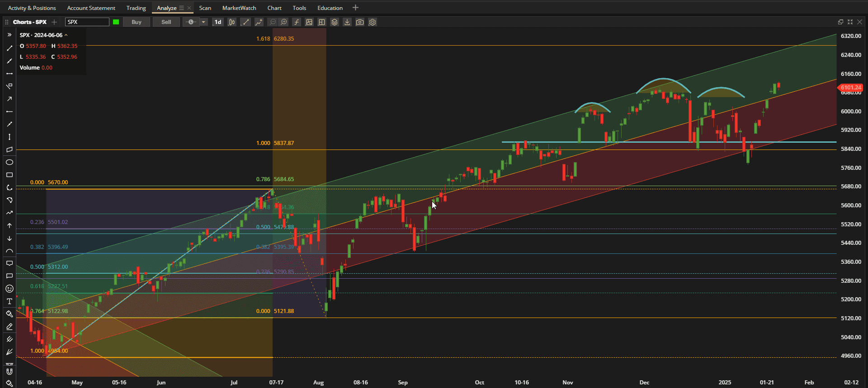Switch to the Scan tab

pyautogui.click(x=205, y=8)
